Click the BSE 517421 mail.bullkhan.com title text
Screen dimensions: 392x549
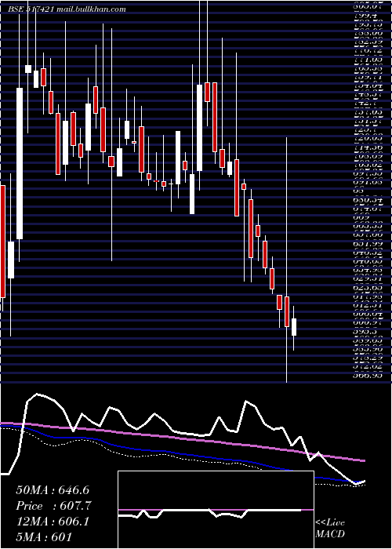click(x=67, y=9)
